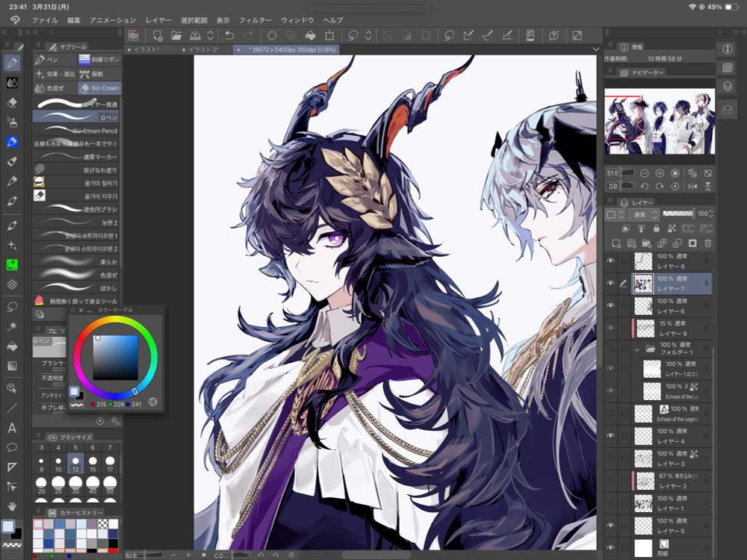Click the layer opacity stepper next to 100
This screenshot has height=560, width=747.
(712, 214)
